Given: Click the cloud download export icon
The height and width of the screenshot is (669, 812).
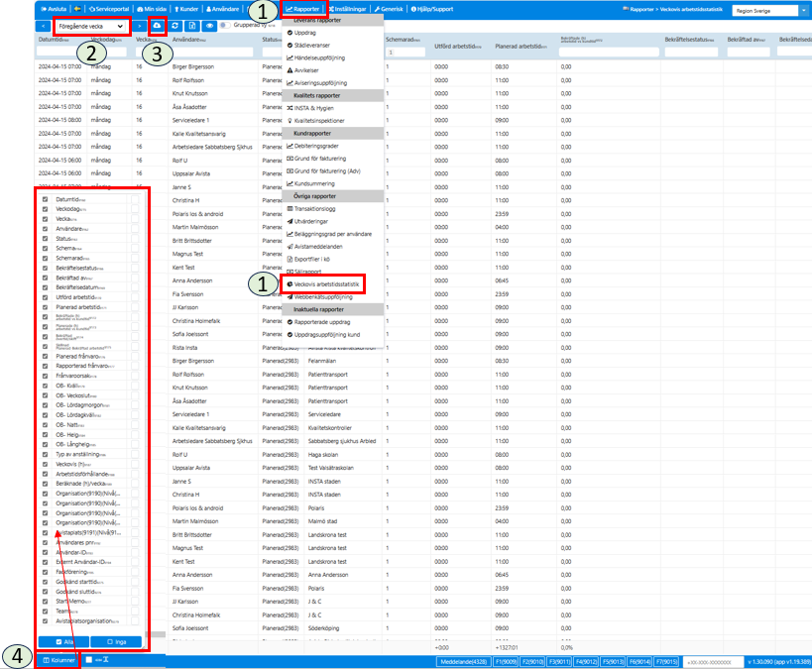Looking at the screenshot, I should pyautogui.click(x=157, y=26).
